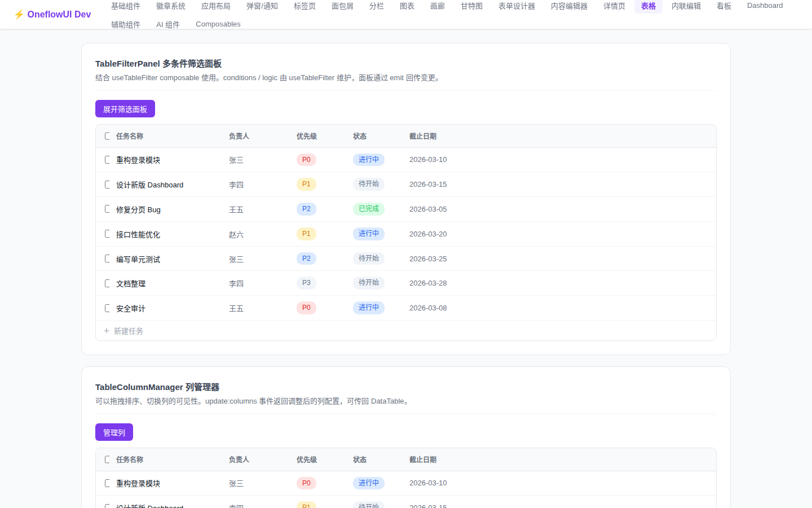Click the date 2026-03-20 in the first table
The image size is (812, 508).
[x=428, y=234]
